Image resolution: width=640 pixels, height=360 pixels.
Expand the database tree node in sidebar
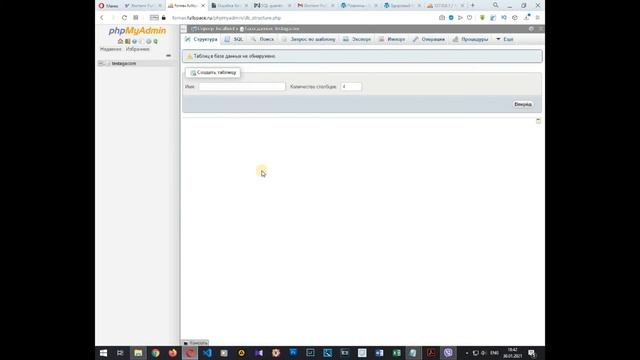tap(101, 63)
